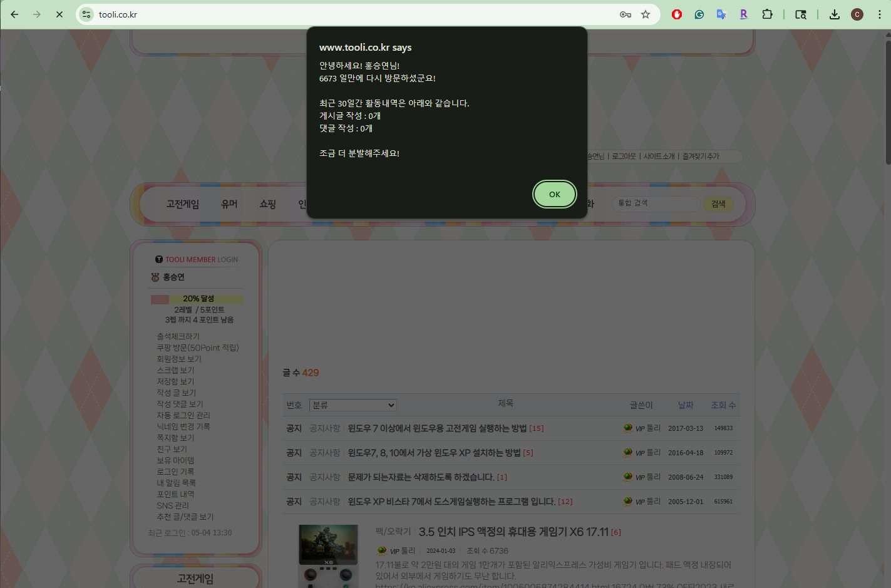This screenshot has height=588, width=891.
Task: Click the address bar URL tooli.co.kr
Action: coord(118,14)
